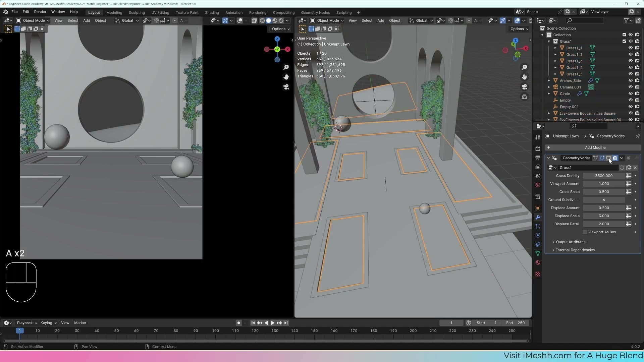Play the animation forward

click(273, 323)
